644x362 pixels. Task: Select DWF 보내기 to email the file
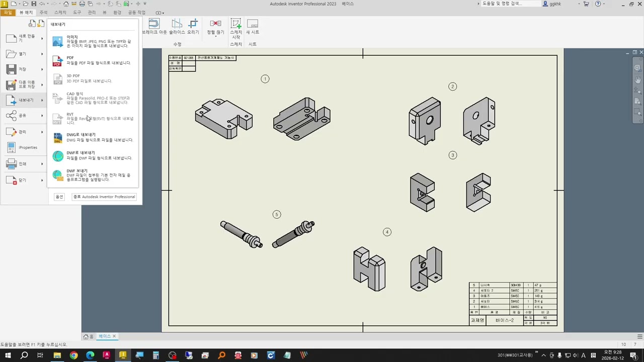(x=93, y=175)
